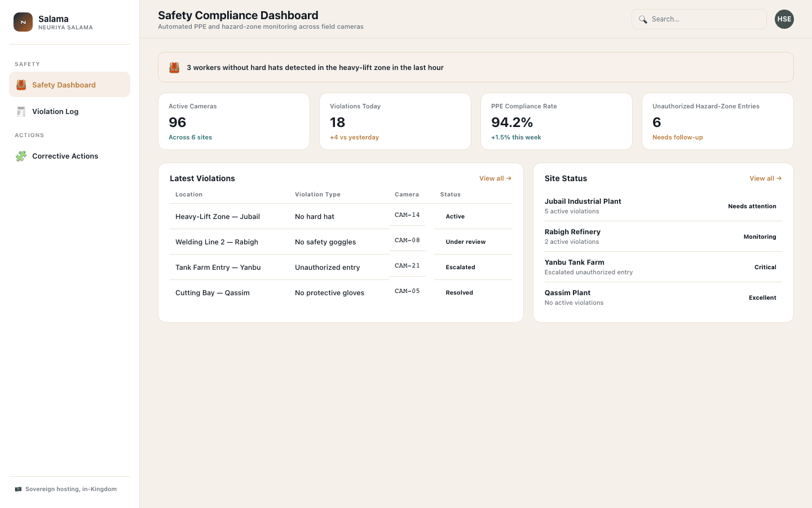Open the HSE user avatar

tap(784, 19)
